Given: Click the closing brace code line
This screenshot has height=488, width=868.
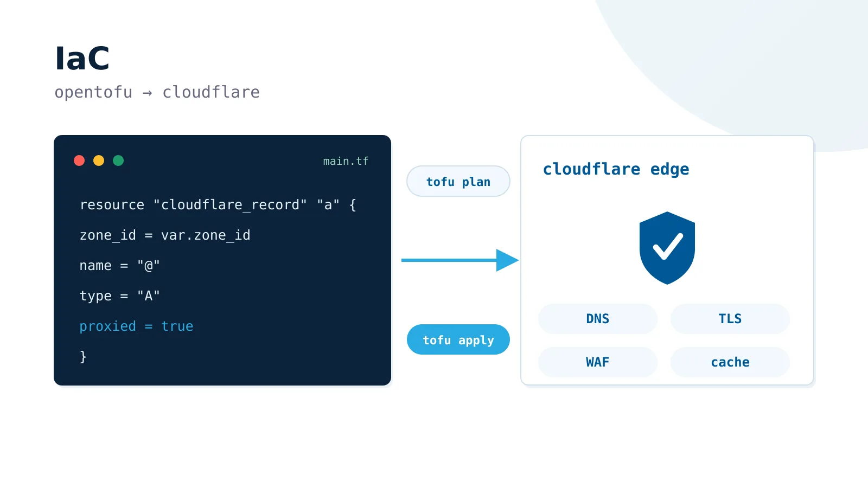Looking at the screenshot, I should 83,357.
